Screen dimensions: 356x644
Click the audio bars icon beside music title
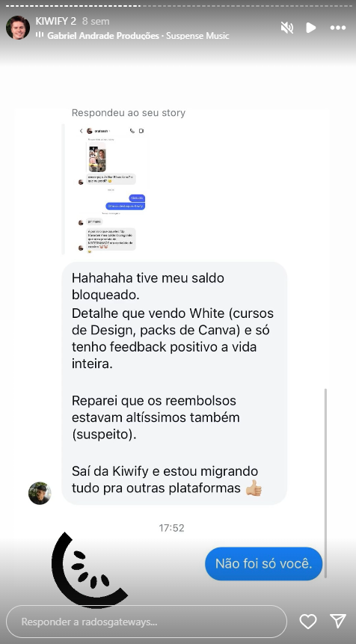coord(40,35)
